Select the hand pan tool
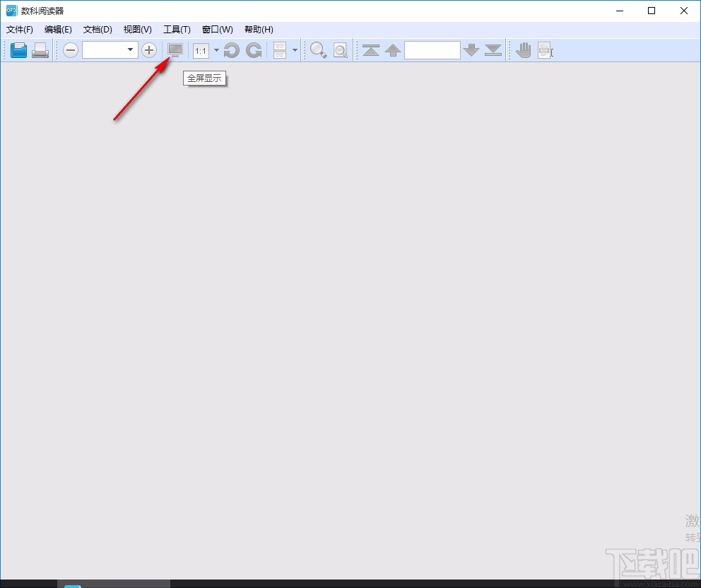The image size is (701, 588). [x=524, y=50]
